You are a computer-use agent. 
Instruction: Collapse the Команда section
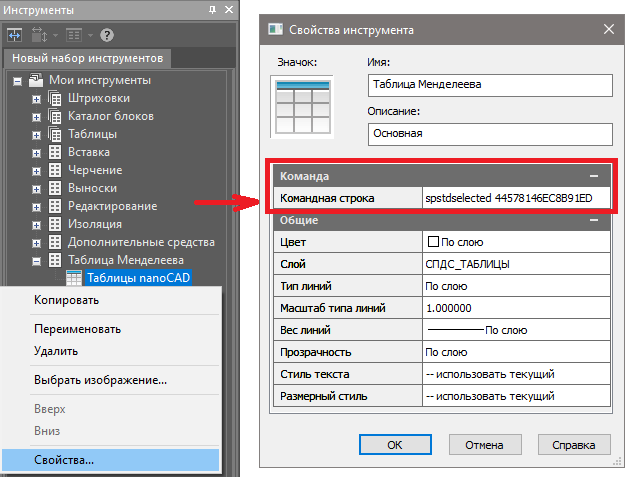pyautogui.click(x=594, y=175)
